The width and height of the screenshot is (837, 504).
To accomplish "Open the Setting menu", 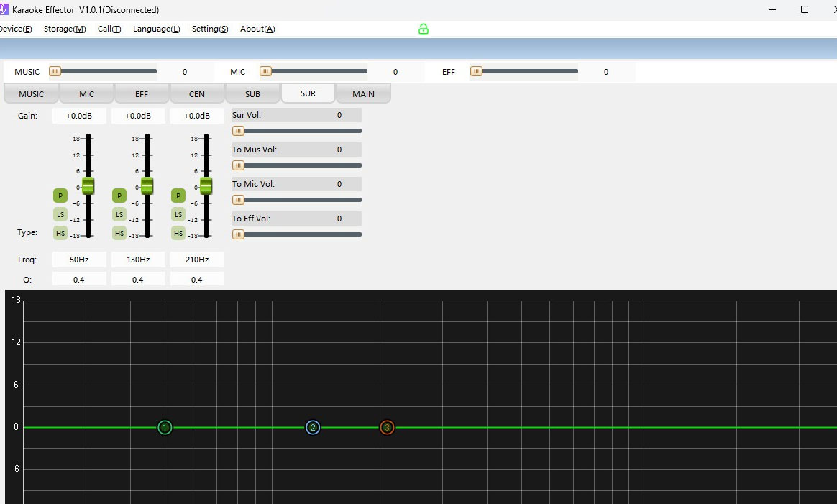I will 209,29.
